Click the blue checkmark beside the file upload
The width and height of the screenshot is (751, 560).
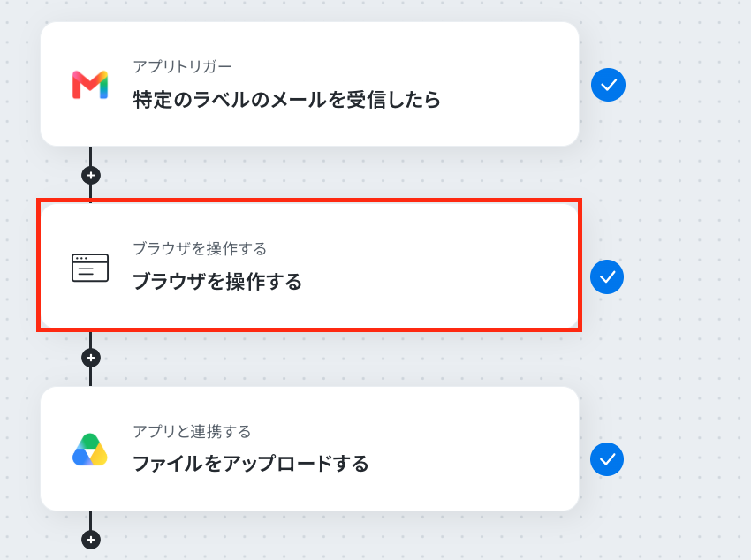coord(607,459)
